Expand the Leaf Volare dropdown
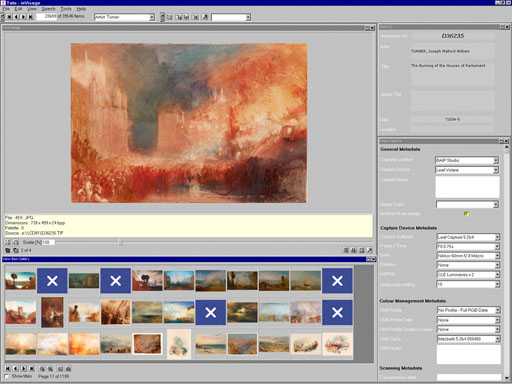This screenshot has width=512, height=384. (x=496, y=170)
